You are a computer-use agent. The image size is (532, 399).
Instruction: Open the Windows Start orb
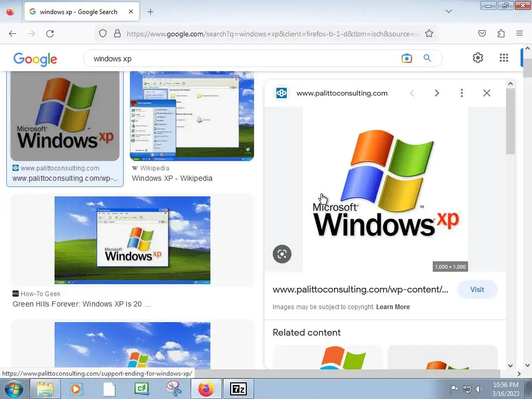14,389
